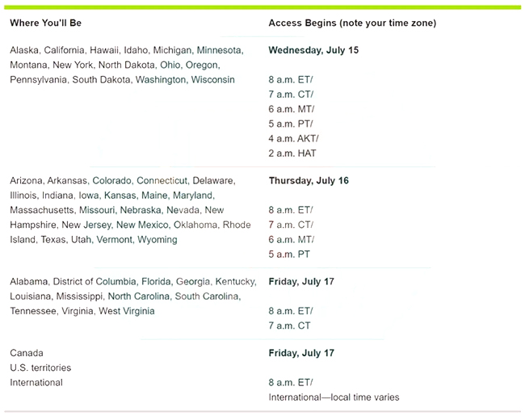Click "International—local time varies" text
The image size is (525, 420).
334,397
